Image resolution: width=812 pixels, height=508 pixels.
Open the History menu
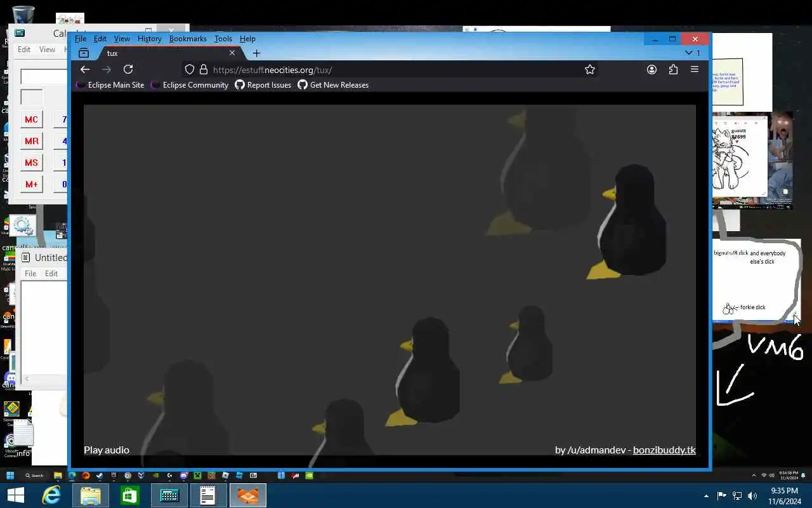[x=150, y=39]
